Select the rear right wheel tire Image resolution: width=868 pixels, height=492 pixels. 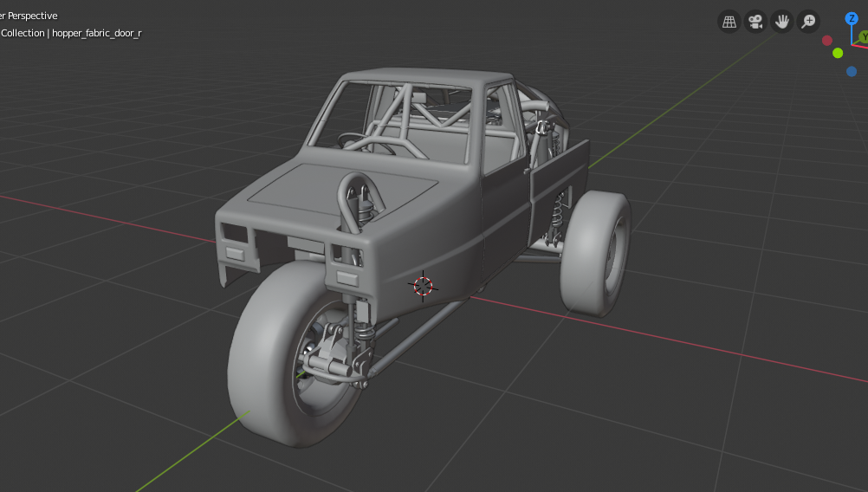(x=594, y=254)
